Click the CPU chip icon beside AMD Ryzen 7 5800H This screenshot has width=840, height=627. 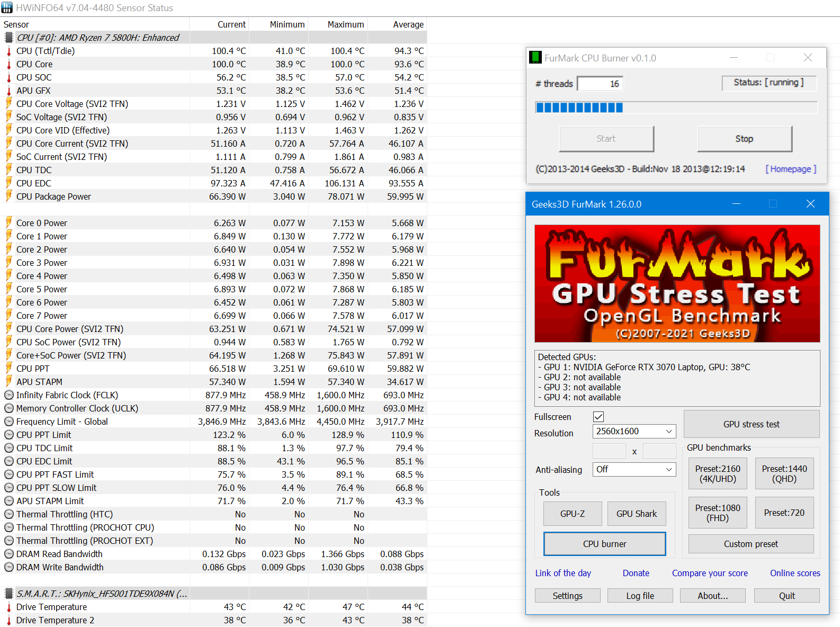(x=8, y=38)
